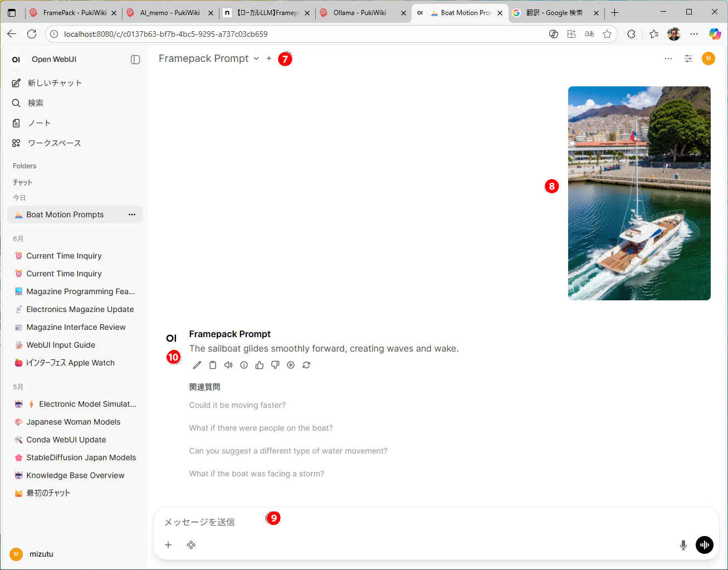Switch to the Ollama - PukiWiki tab
The image size is (728, 570).
point(359,13)
